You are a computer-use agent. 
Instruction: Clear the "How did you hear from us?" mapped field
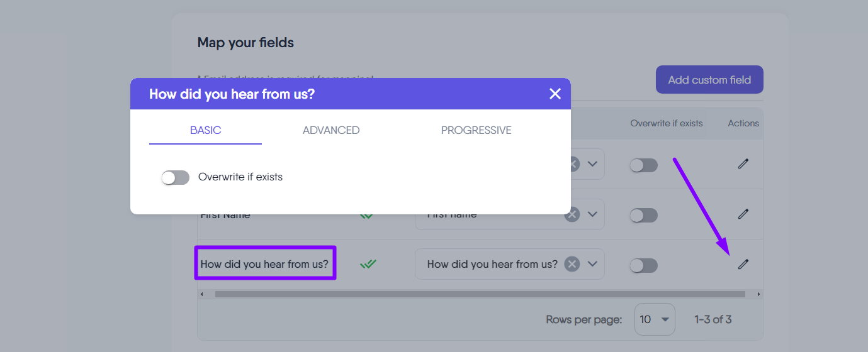point(572,265)
